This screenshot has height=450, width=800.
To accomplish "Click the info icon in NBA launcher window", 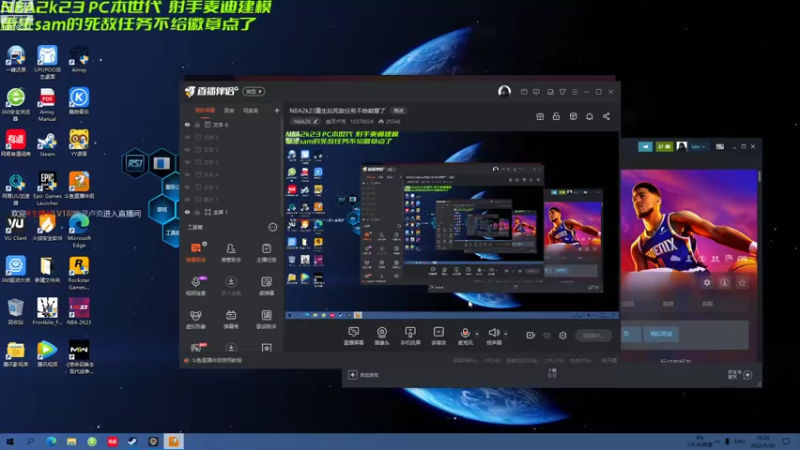I will [x=724, y=282].
